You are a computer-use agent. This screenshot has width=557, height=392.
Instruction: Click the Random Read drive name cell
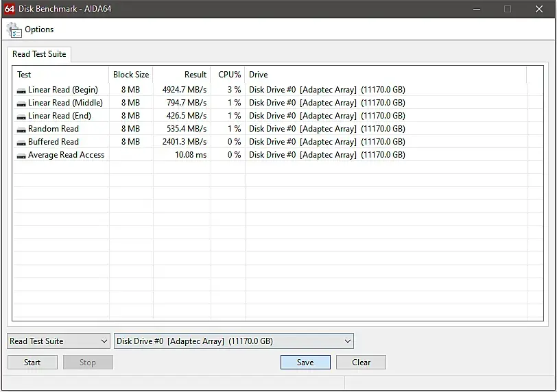pos(327,129)
